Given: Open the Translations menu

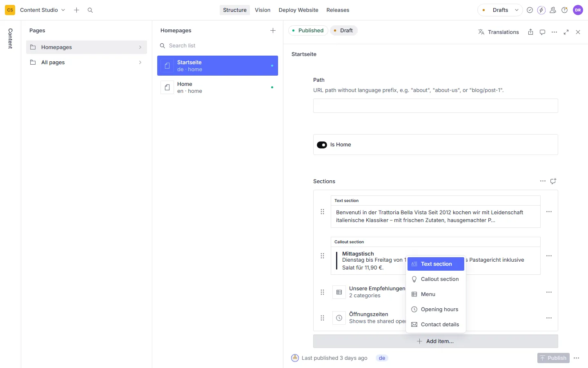Looking at the screenshot, I should [499, 32].
